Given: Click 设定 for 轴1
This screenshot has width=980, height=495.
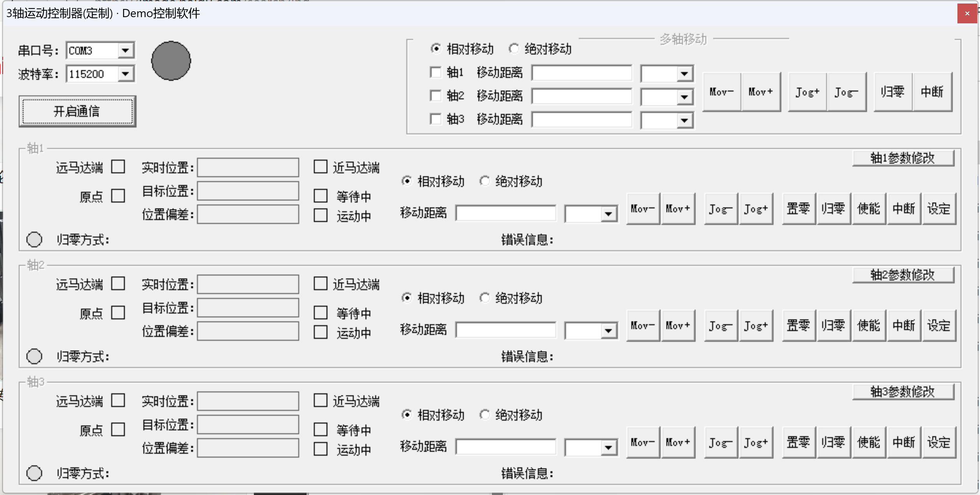Looking at the screenshot, I should coord(939,209).
